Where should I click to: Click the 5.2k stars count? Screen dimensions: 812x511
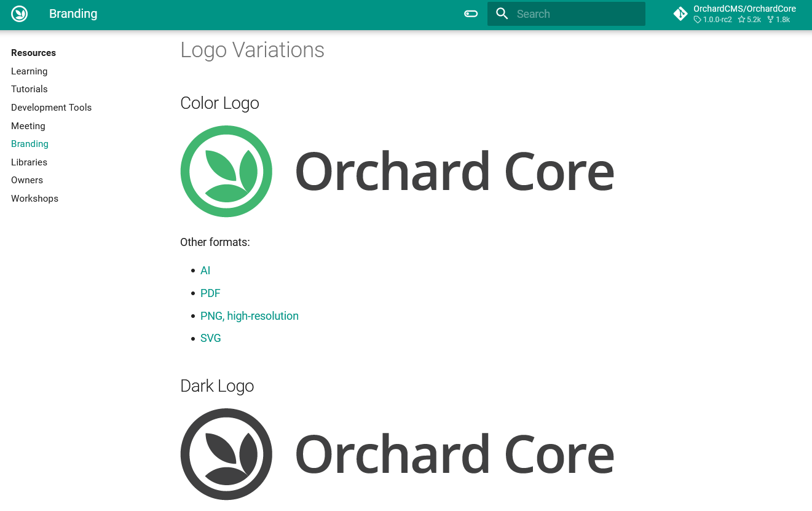point(749,20)
